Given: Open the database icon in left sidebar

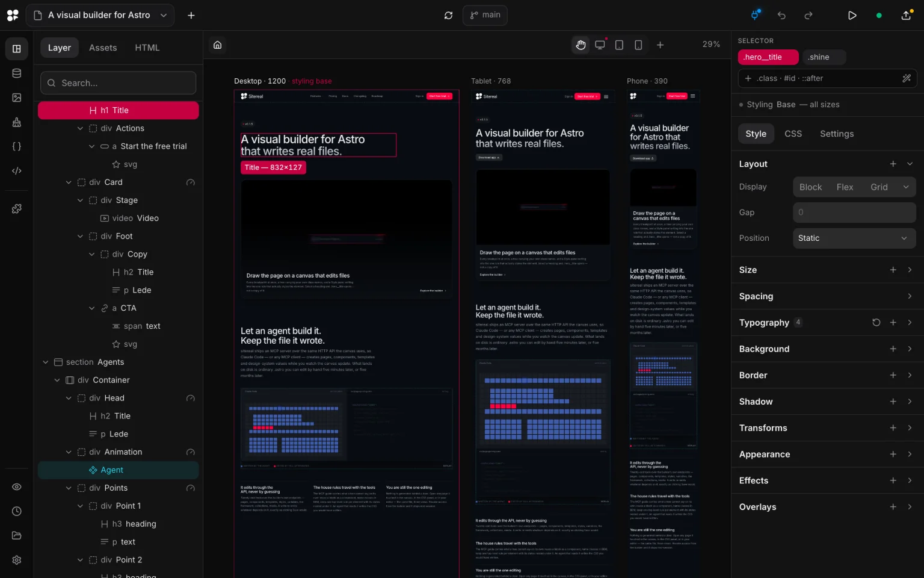Looking at the screenshot, I should click(x=17, y=73).
